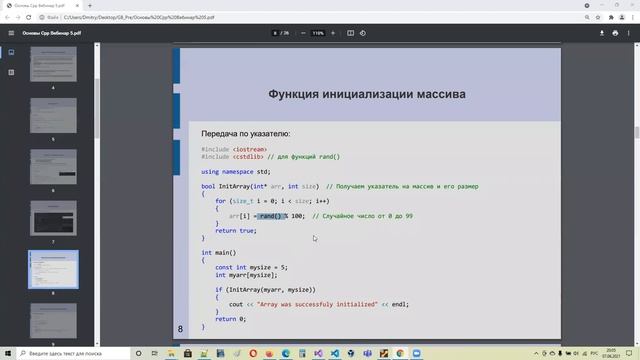Open page 5 thumbnail

click(53, 116)
